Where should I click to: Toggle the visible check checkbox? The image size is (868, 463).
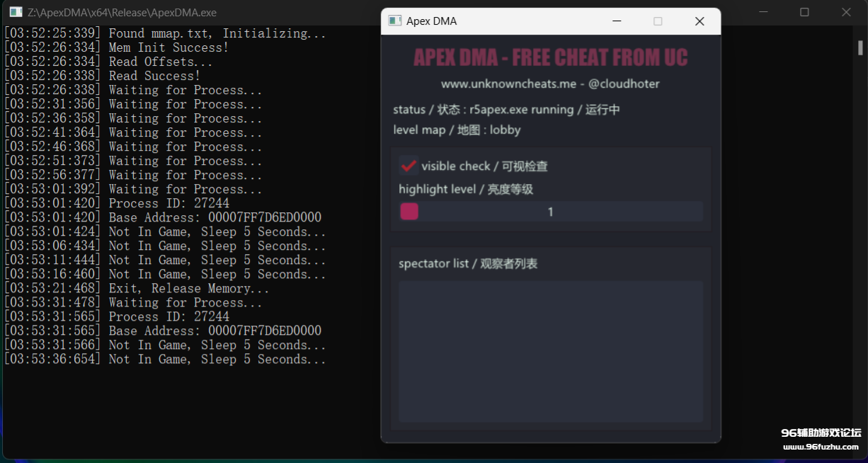click(x=409, y=166)
